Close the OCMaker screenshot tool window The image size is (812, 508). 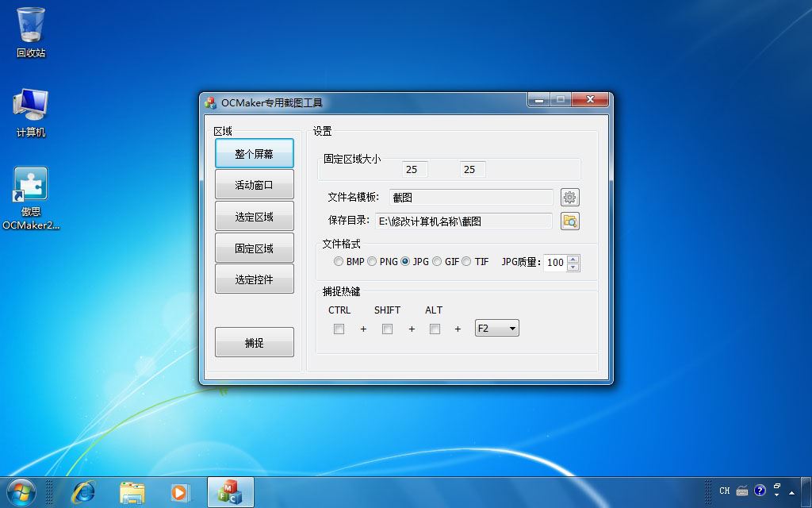[x=590, y=99]
